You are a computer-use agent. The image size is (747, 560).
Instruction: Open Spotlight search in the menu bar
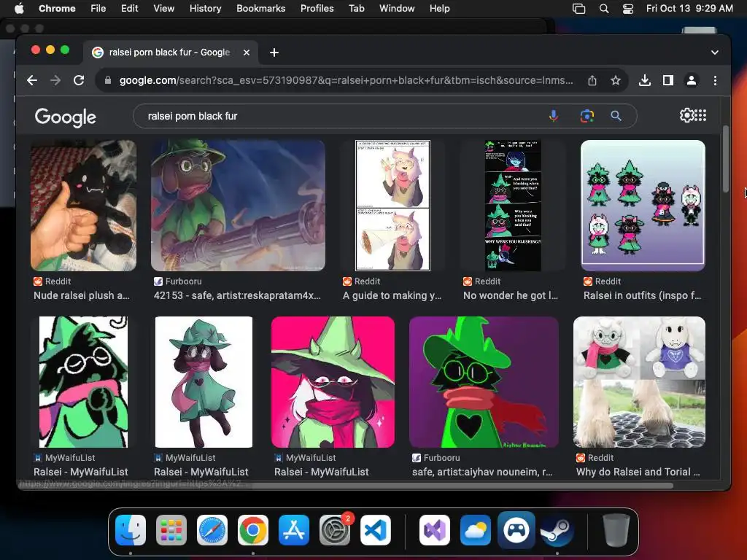coord(603,9)
